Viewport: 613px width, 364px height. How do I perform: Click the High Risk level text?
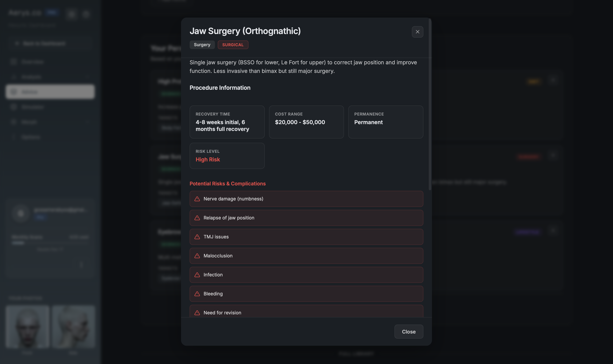(x=208, y=159)
